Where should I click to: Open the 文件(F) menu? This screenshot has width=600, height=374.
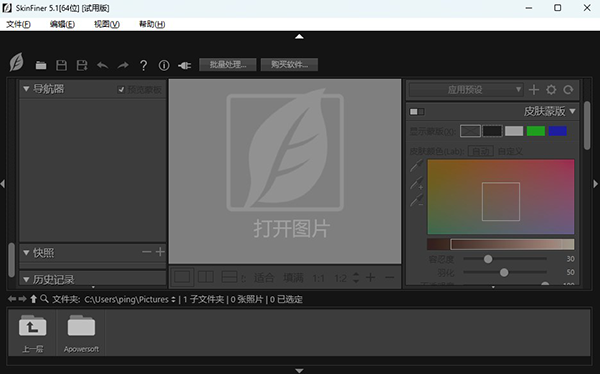click(18, 24)
